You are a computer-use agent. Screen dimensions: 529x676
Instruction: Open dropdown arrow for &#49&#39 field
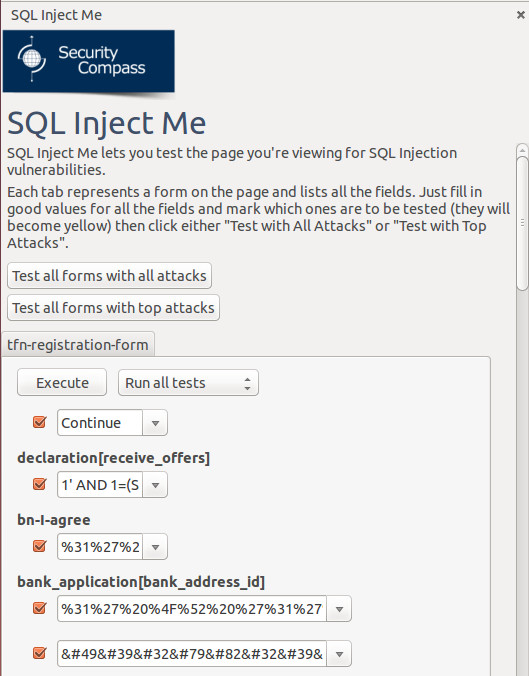(339, 654)
